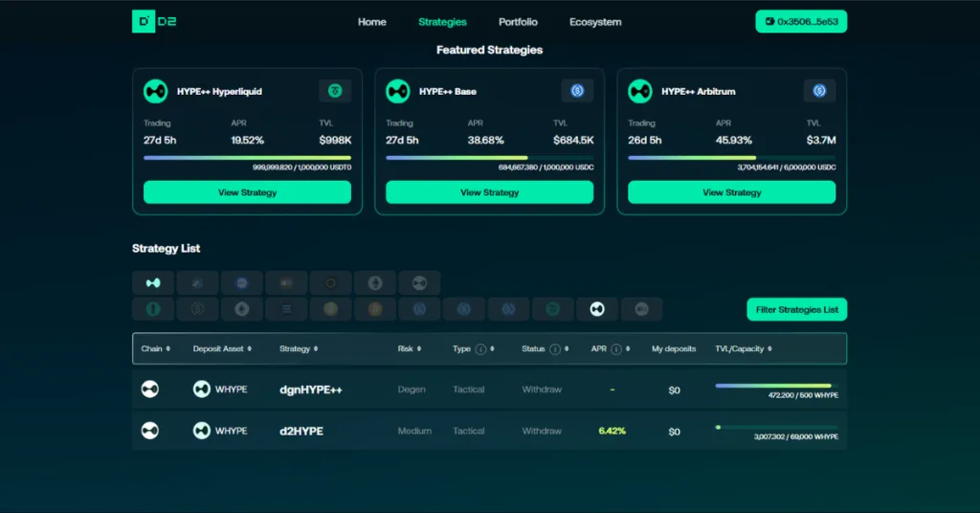980x513 pixels.
Task: Select the last chain filter in top row
Action: click(x=419, y=283)
